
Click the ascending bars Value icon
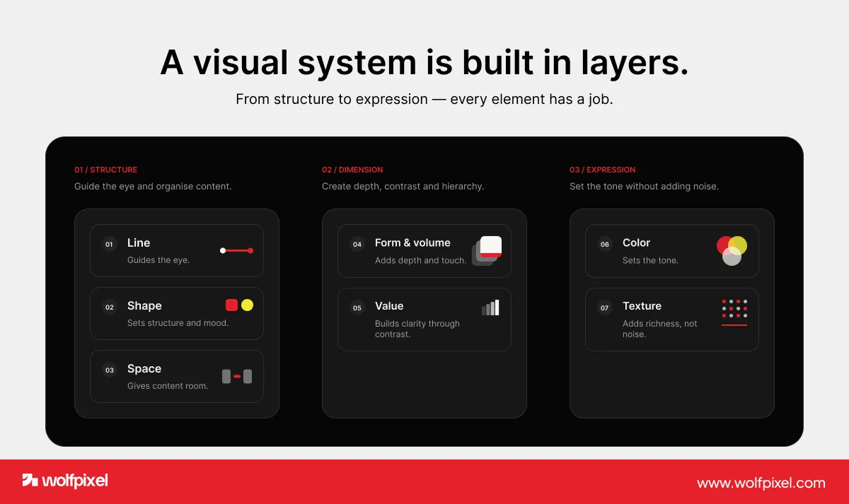(x=490, y=307)
